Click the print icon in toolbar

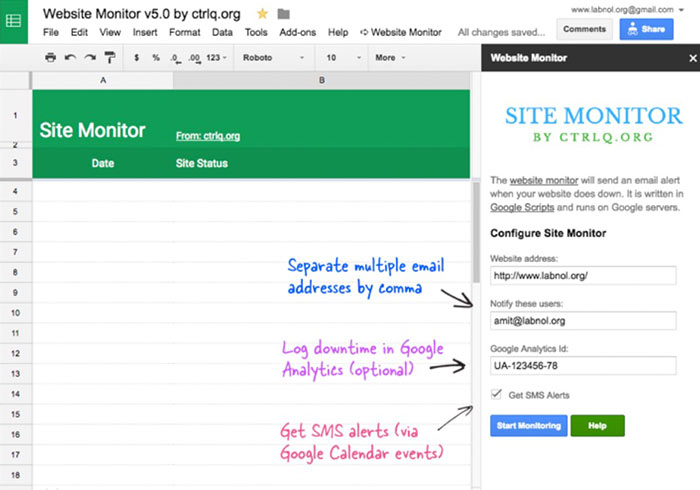(x=50, y=58)
